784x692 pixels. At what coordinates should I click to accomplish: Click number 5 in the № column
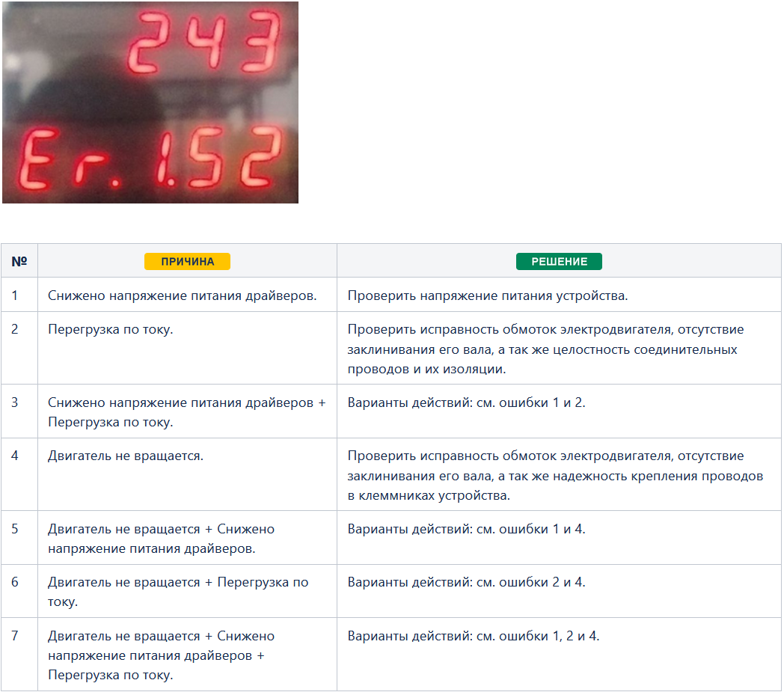(x=14, y=529)
